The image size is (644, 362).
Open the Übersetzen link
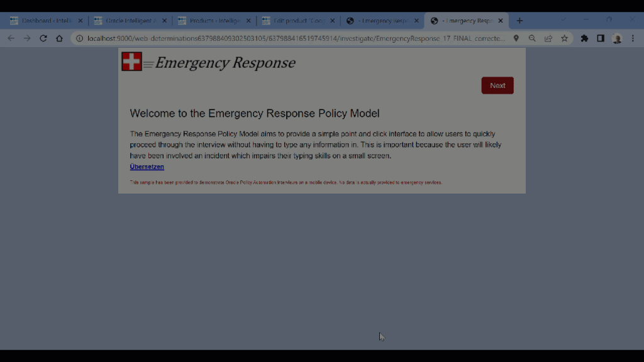click(147, 167)
